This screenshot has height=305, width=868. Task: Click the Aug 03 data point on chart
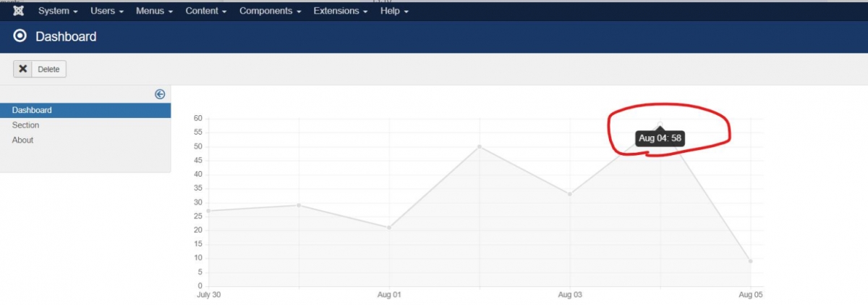pos(570,194)
